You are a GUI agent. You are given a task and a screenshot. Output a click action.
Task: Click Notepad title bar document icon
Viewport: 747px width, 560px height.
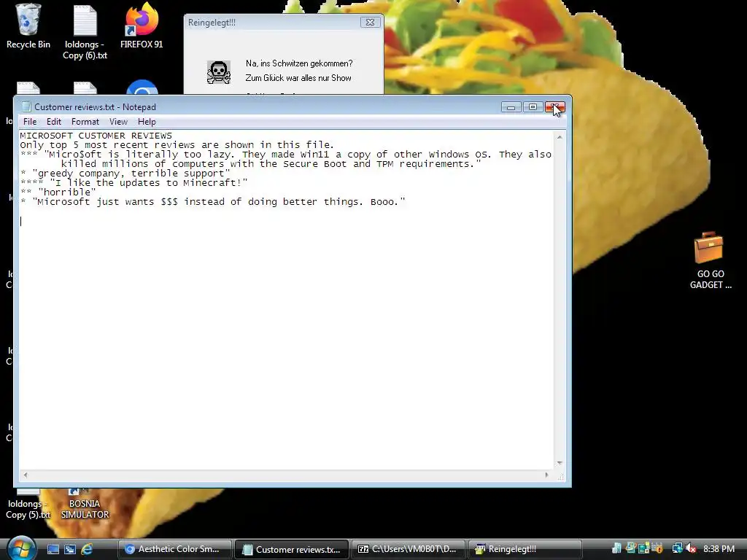click(26, 106)
